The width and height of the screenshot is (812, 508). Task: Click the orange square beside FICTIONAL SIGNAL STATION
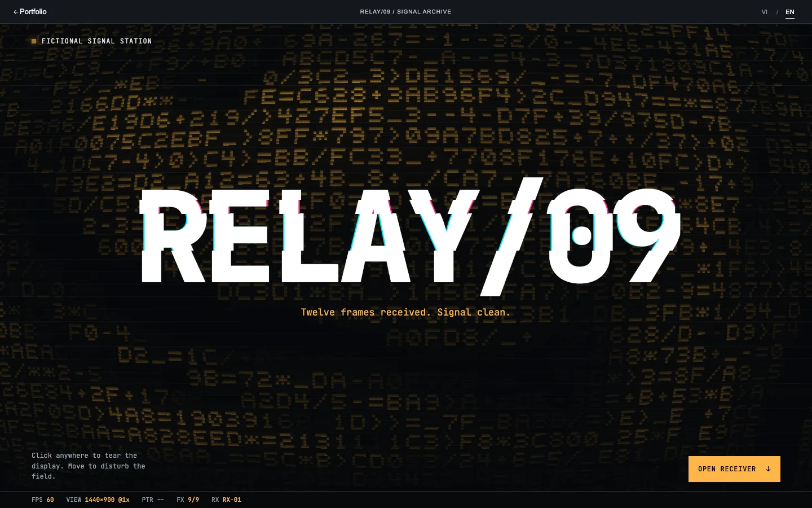(34, 41)
